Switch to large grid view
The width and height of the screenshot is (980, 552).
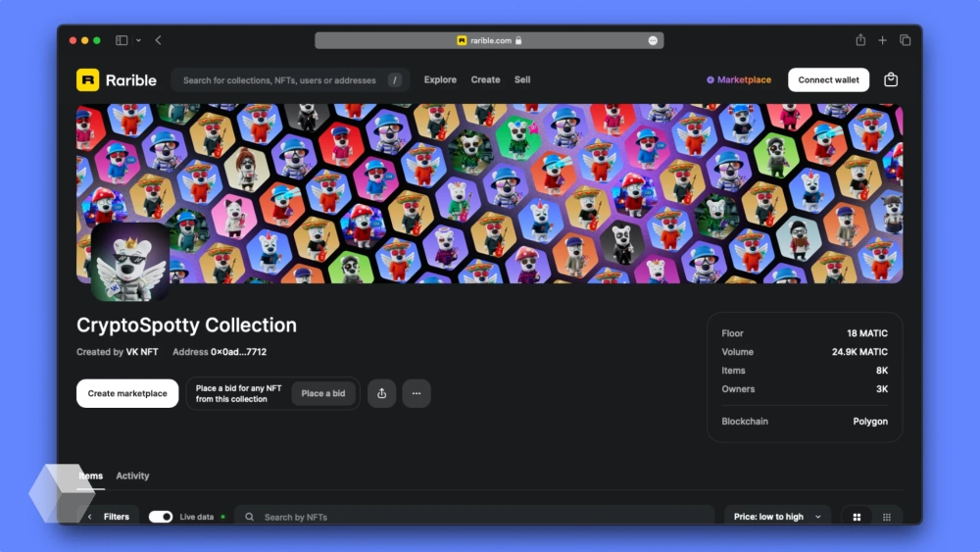[x=857, y=517]
